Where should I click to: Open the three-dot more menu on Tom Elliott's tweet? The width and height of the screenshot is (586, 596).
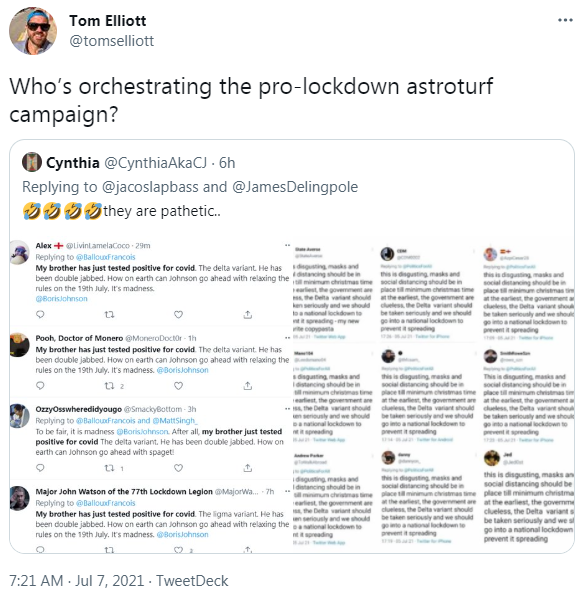coord(565,20)
